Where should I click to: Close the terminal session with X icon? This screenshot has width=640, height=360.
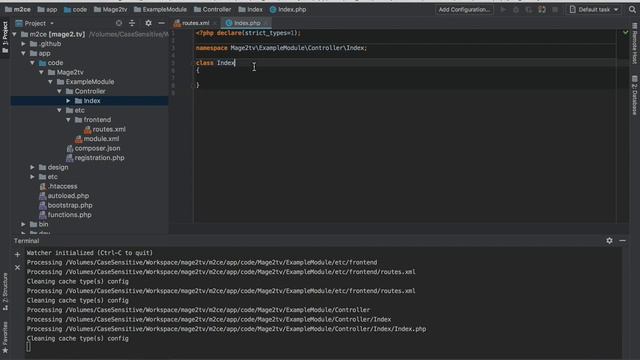tap(17, 267)
